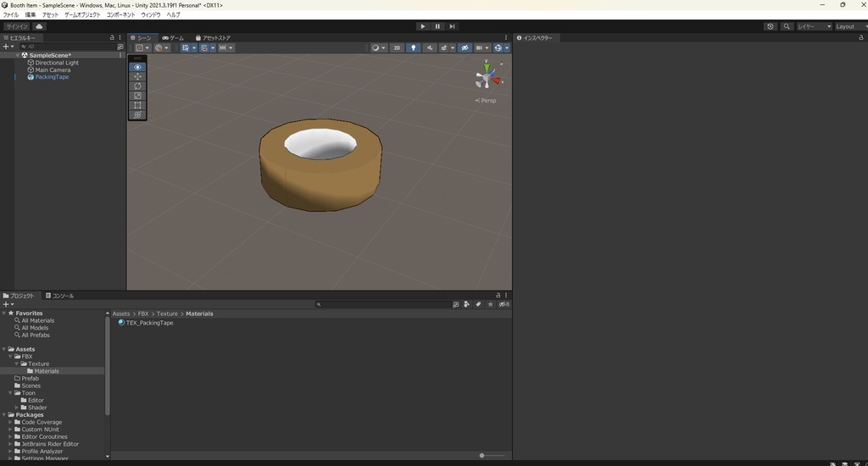Click the Step forward button
The width and height of the screenshot is (868, 466).
click(x=453, y=26)
